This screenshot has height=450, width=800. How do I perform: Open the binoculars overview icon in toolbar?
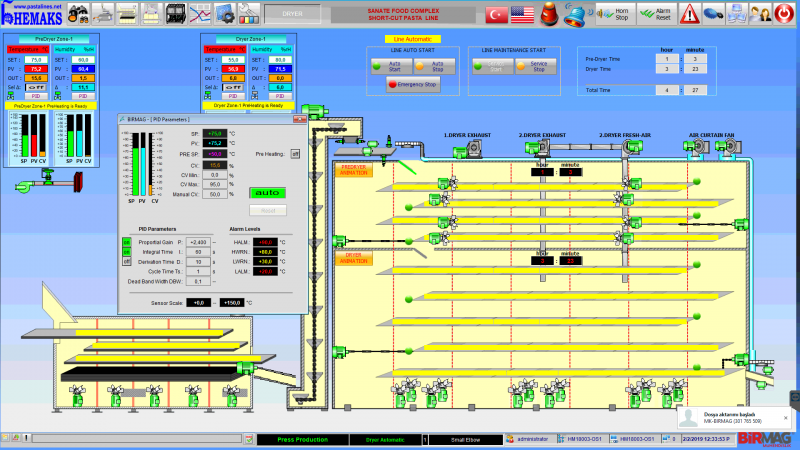pyautogui.click(x=78, y=14)
